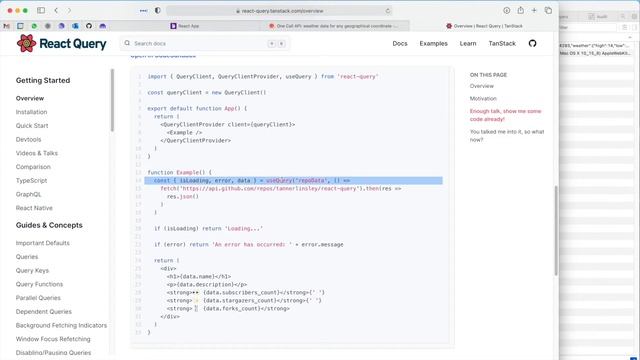Switch to the React App tab
This screenshot has height=360, width=640.
pyautogui.click(x=184, y=26)
